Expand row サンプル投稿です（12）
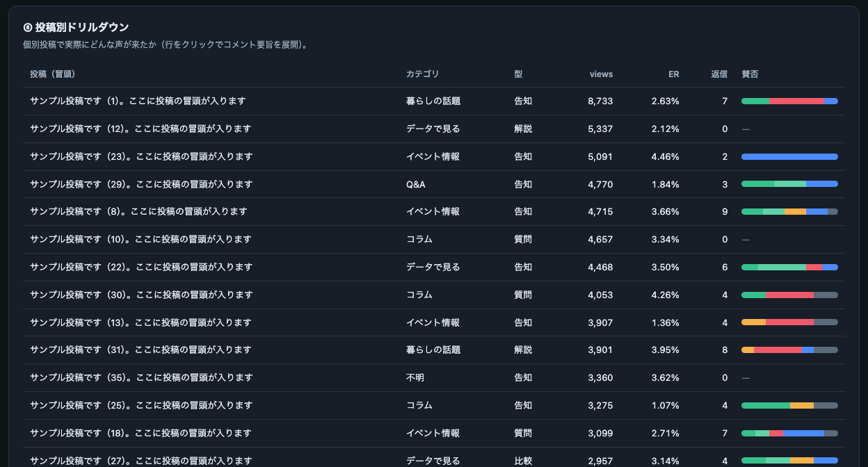Image resolution: width=868 pixels, height=467 pixels. [x=434, y=129]
